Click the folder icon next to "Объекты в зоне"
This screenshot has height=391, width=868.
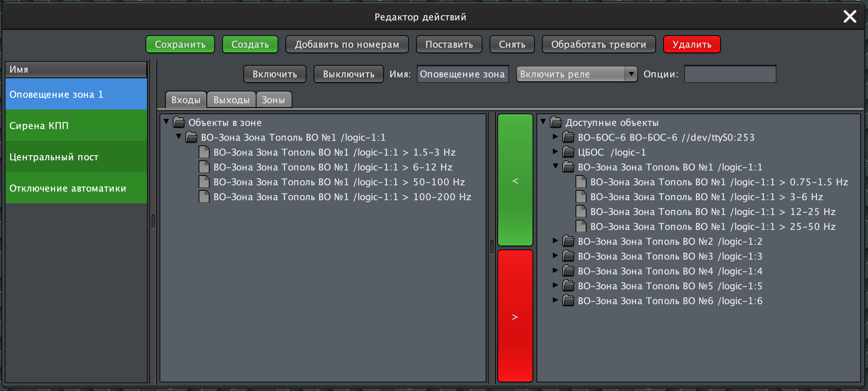[179, 122]
